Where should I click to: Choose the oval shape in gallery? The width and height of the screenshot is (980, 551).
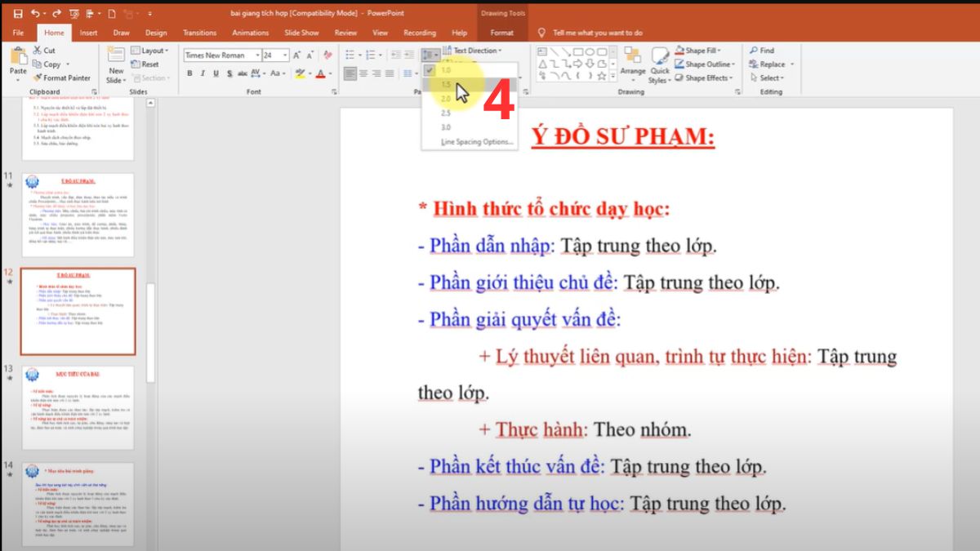pyautogui.click(x=590, y=51)
